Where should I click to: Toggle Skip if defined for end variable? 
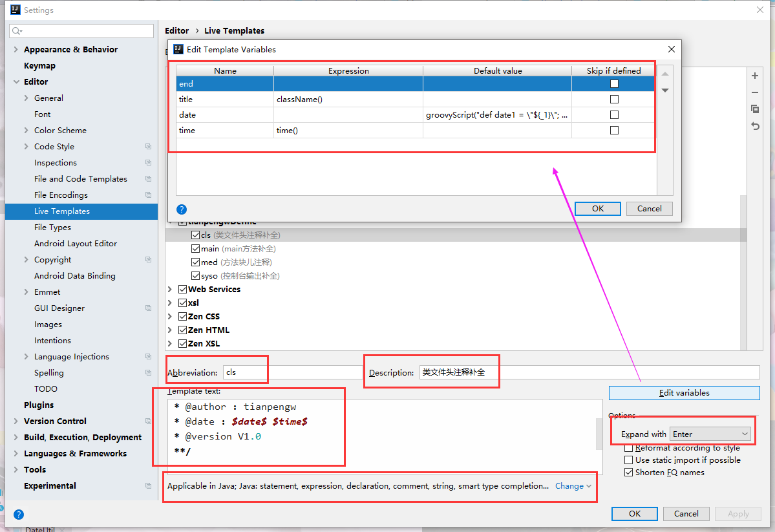tap(614, 84)
